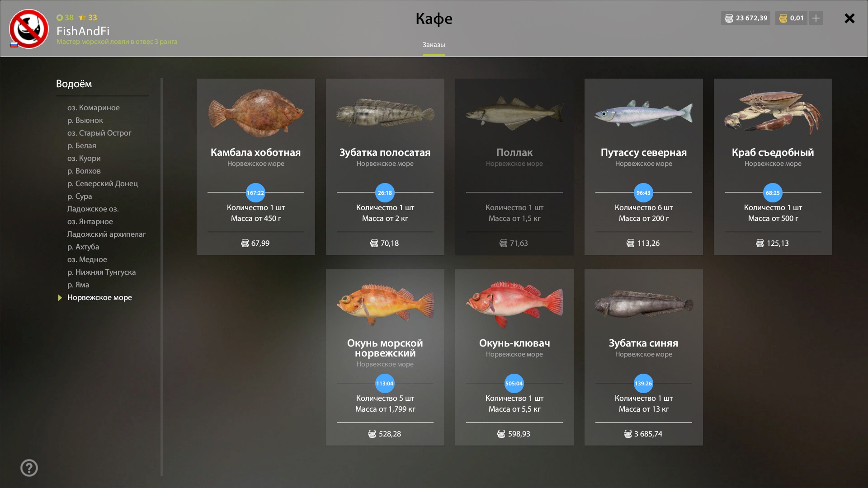Click the waterbody list scrollbar
This screenshot has width=868, height=488.
161,277
